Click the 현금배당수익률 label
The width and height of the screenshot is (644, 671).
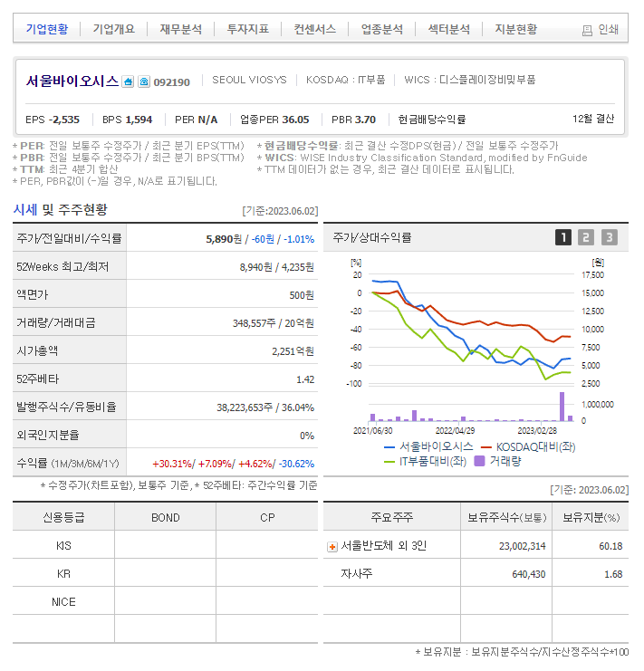click(432, 120)
